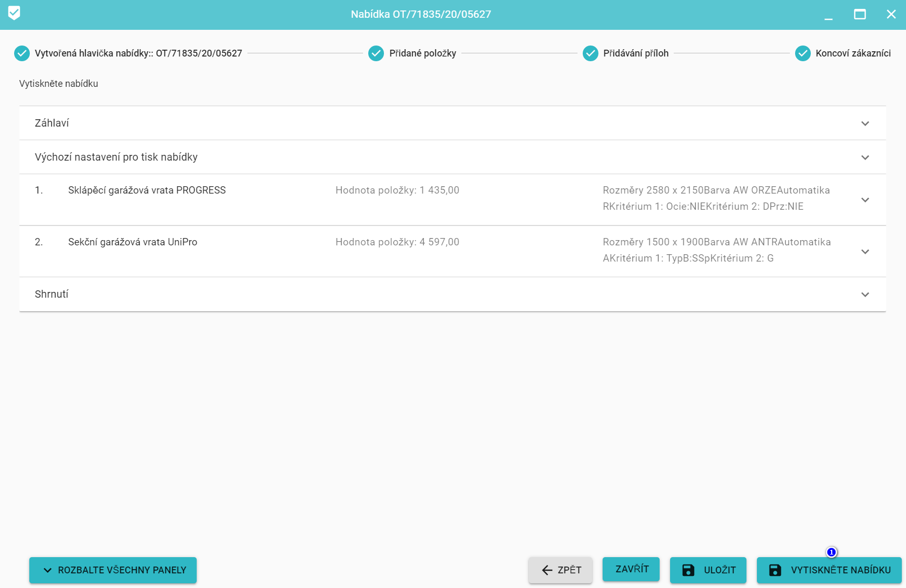Expand the Shrnutí panel chevron

click(865, 295)
